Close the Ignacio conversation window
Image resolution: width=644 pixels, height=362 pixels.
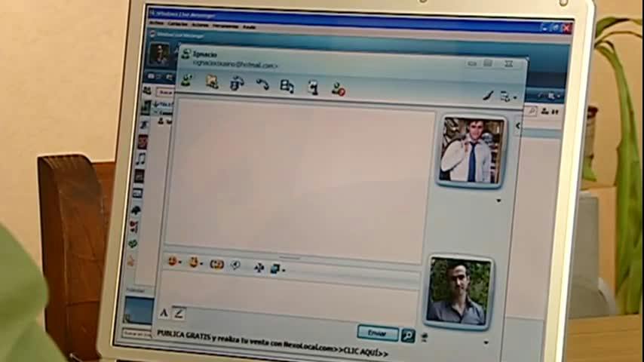tap(508, 63)
